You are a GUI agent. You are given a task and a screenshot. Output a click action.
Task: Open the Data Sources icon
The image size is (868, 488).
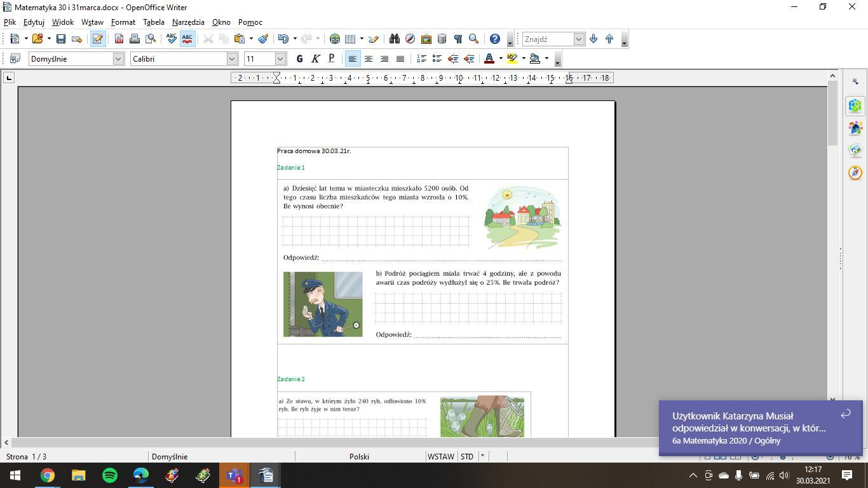442,39
